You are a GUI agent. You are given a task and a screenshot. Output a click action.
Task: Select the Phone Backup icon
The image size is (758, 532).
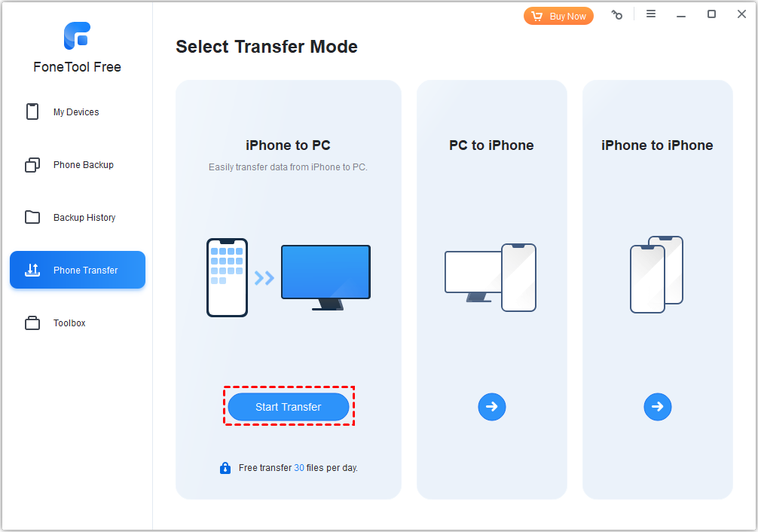pyautogui.click(x=32, y=165)
